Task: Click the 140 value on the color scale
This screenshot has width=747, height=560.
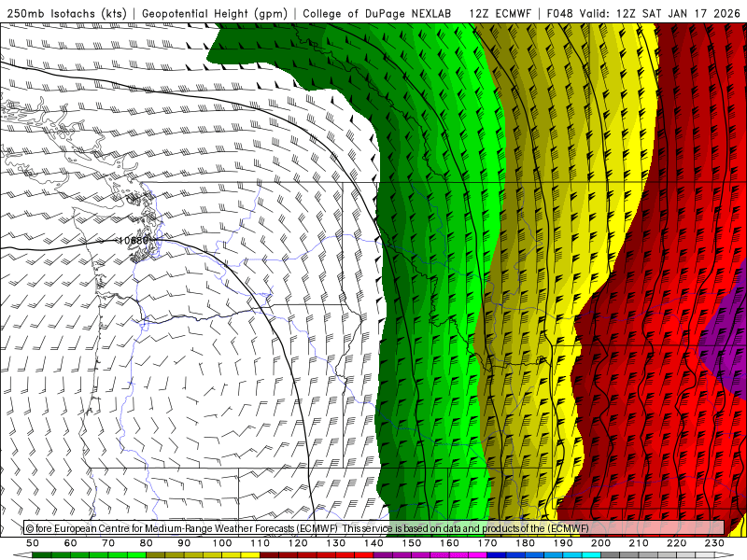Action: 373,543
